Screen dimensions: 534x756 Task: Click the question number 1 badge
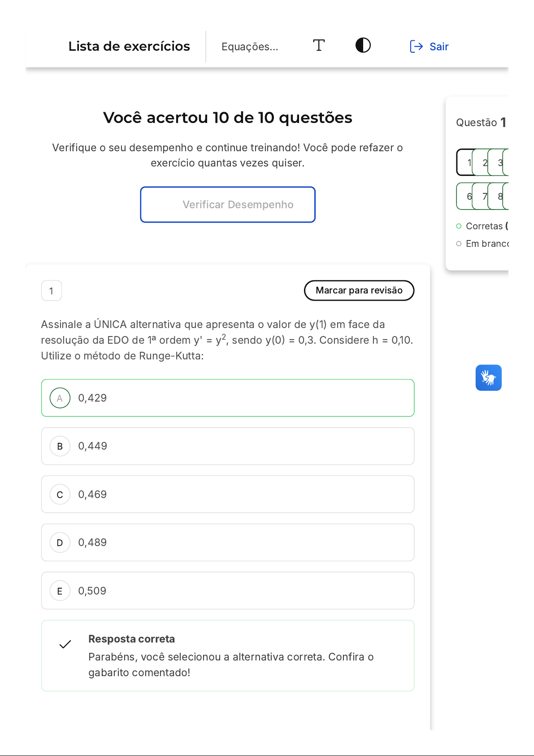(52, 291)
